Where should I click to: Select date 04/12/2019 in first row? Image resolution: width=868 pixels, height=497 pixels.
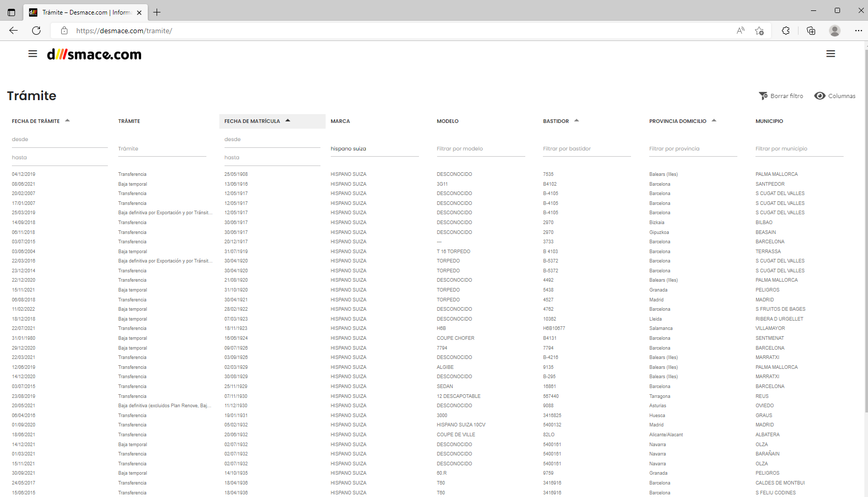point(24,174)
